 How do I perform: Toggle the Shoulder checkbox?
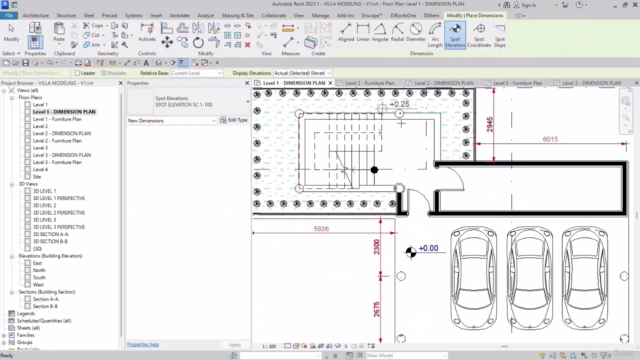point(104,73)
